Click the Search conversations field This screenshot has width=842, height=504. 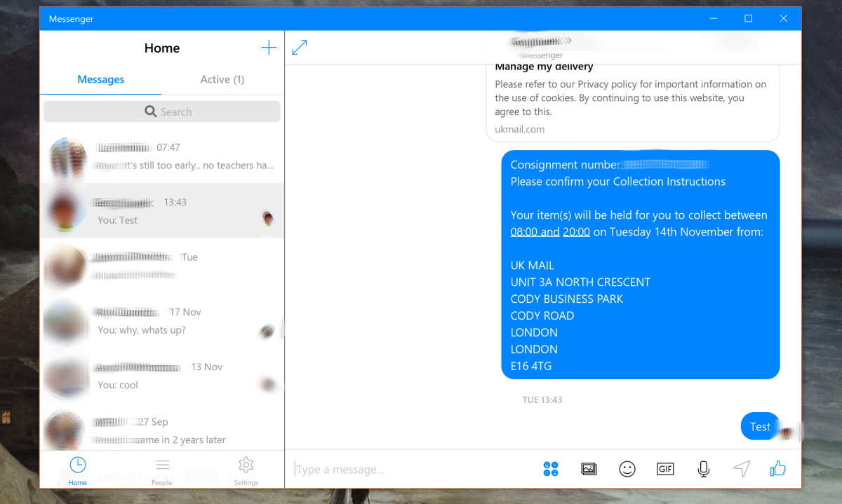pos(162,111)
